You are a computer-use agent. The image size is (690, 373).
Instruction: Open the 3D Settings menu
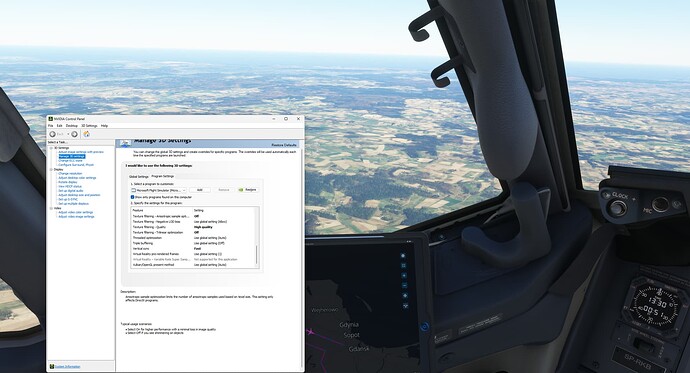click(89, 126)
